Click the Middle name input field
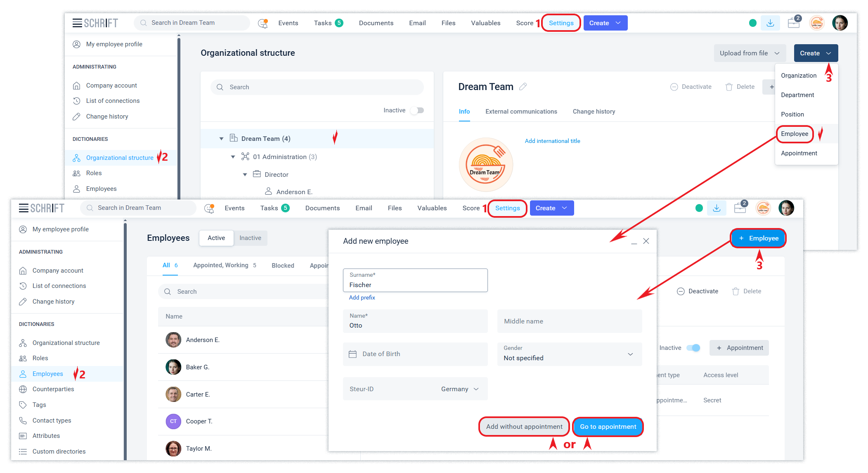 (x=570, y=321)
